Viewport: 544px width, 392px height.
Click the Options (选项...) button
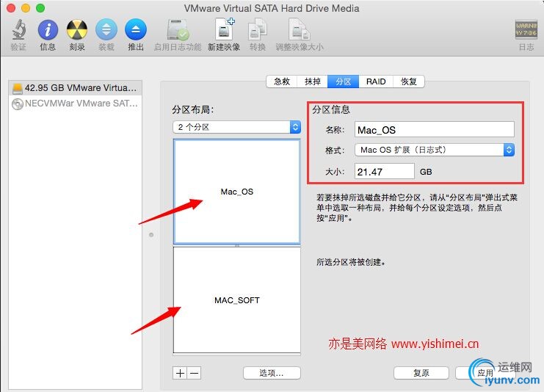[272, 373]
